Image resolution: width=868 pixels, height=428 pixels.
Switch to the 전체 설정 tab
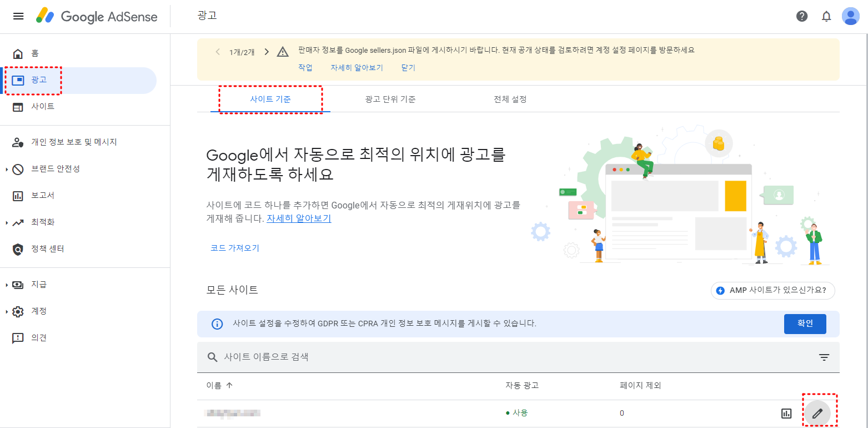(510, 99)
